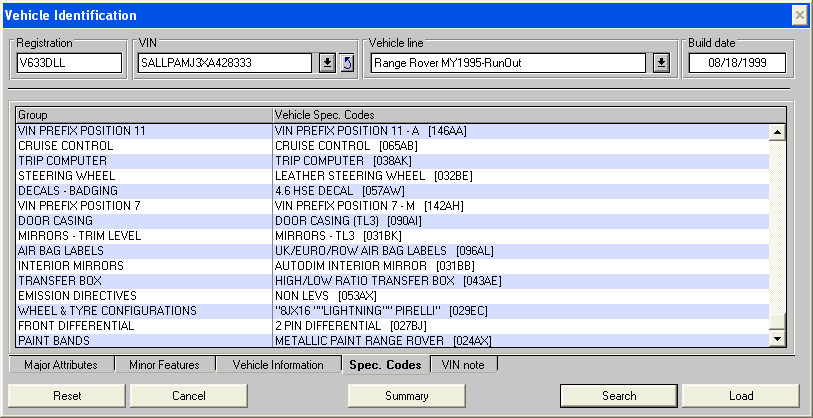
Task: Click the LEATHER STEERING WHEEL [032BE] code
Action: pyautogui.click(x=374, y=176)
